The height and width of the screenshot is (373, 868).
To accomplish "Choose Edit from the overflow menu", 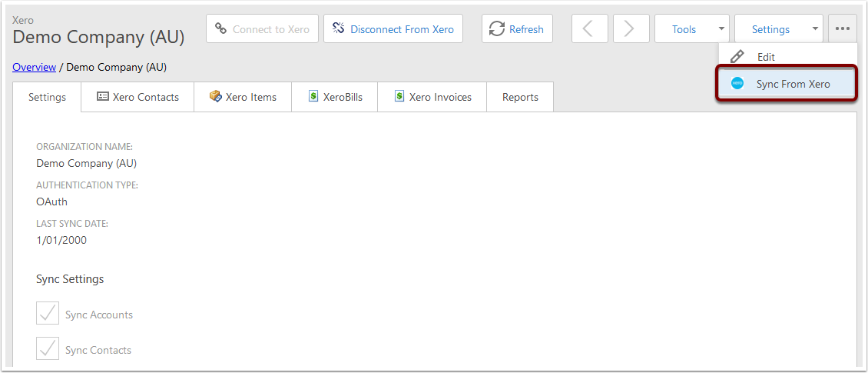I will click(x=788, y=57).
